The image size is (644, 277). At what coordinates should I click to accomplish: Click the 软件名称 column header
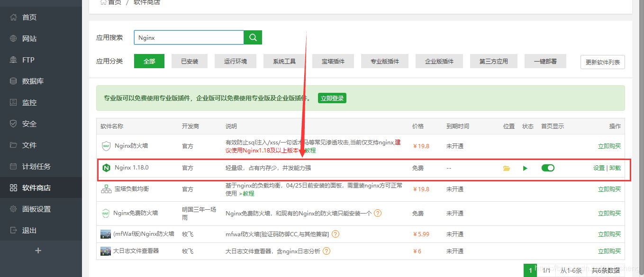click(x=112, y=126)
